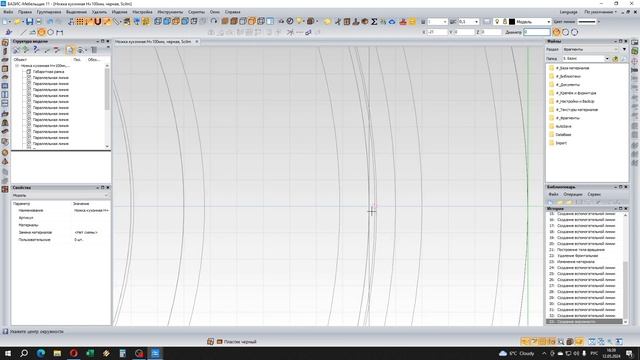
Task: Click the Sigma summation icon
Action: click(x=374, y=22)
